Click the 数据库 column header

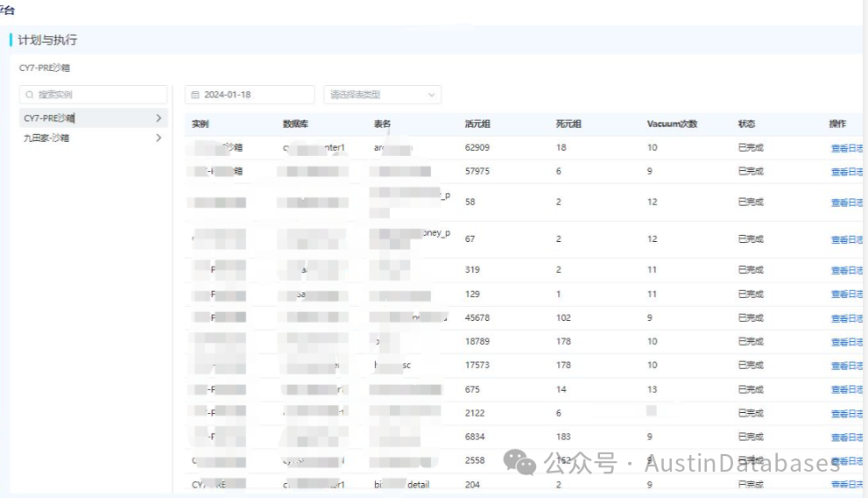[295, 125]
